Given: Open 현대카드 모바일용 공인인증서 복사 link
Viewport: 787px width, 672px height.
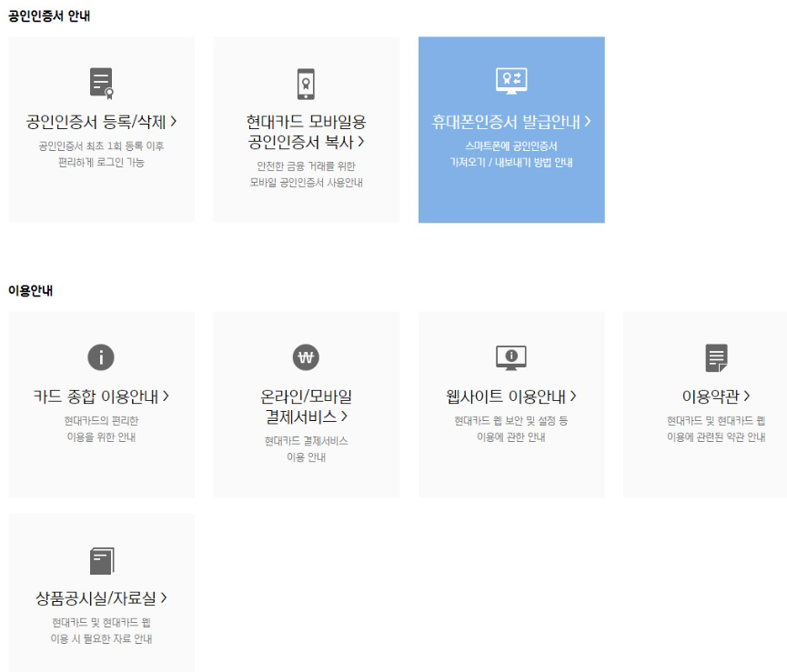Looking at the screenshot, I should point(307,132).
